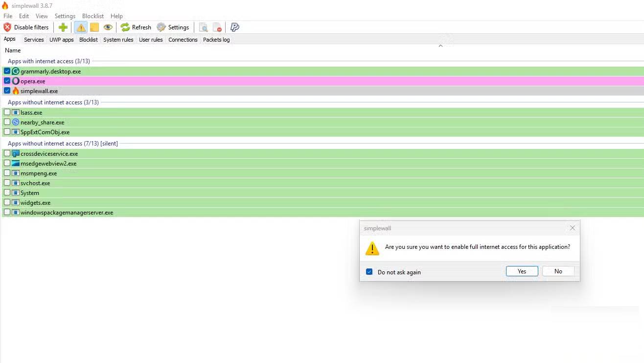Select the windowspackagemanagerserver.exe entry name
644x363 pixels.
coord(67,213)
